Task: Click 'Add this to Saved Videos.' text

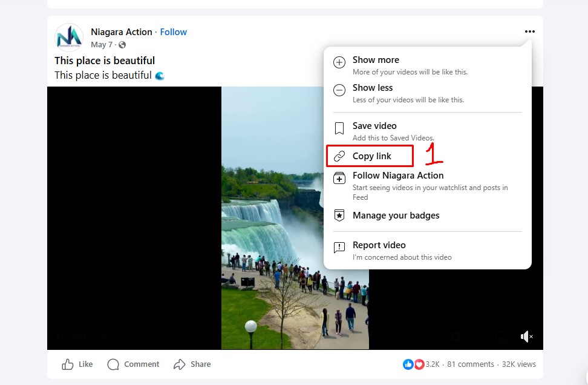Action: (393, 138)
